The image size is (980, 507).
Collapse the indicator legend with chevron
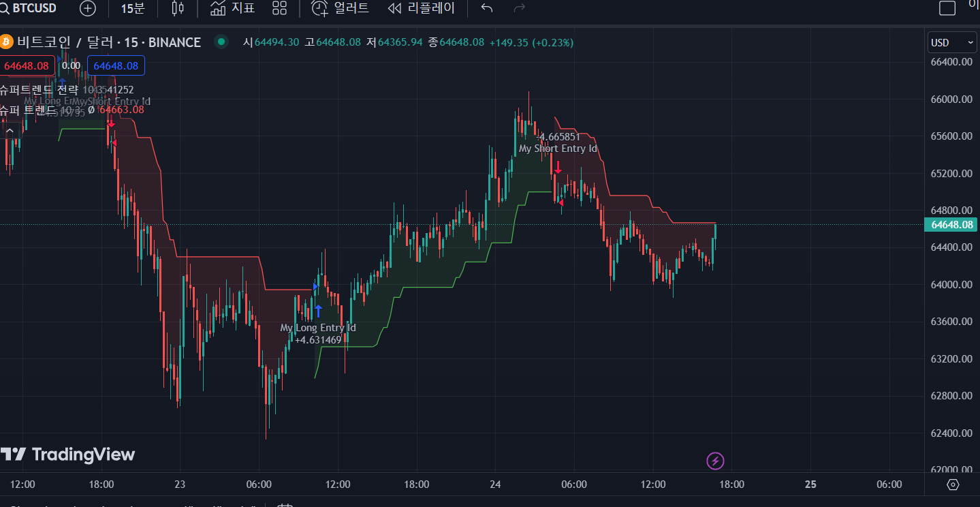[10, 131]
